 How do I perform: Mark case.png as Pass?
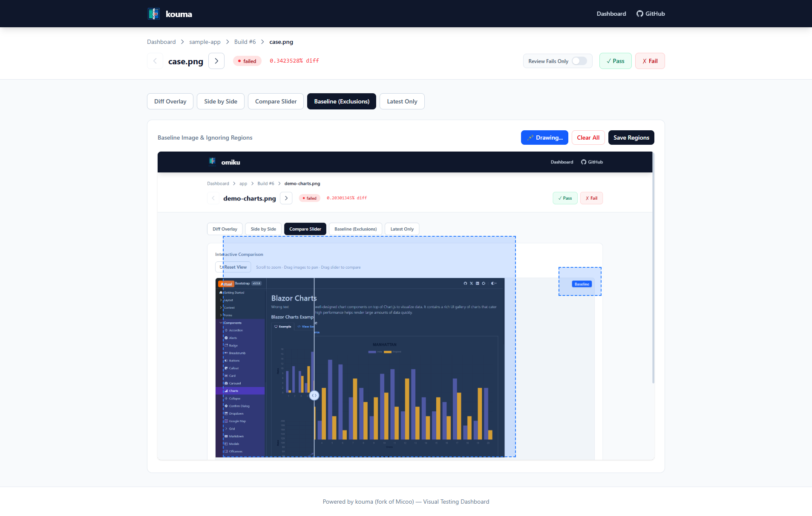615,61
